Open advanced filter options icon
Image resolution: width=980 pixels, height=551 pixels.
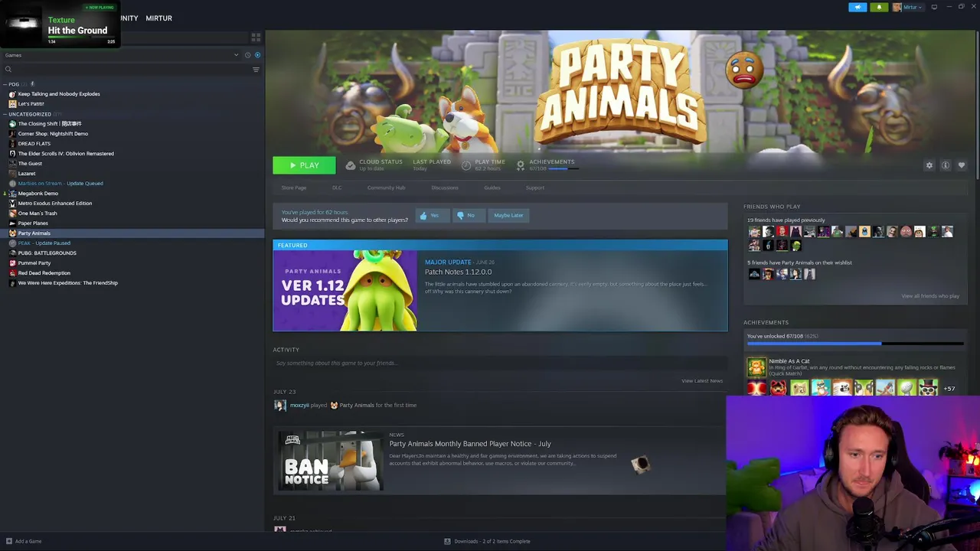(256, 70)
